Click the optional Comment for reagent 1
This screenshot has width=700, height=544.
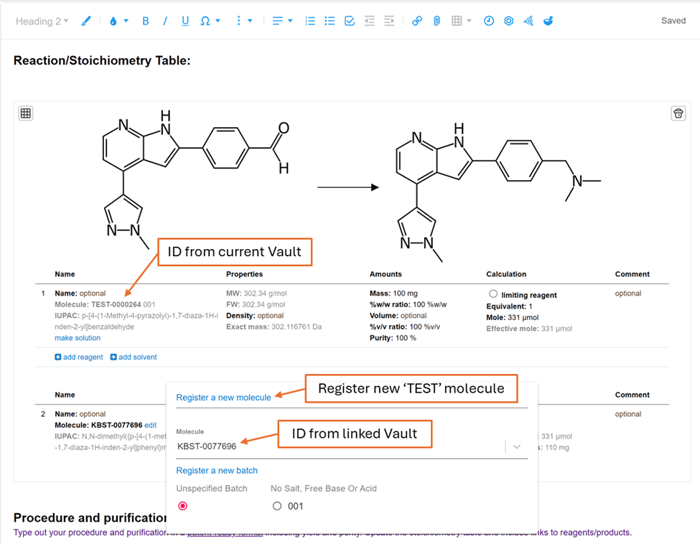(x=628, y=293)
